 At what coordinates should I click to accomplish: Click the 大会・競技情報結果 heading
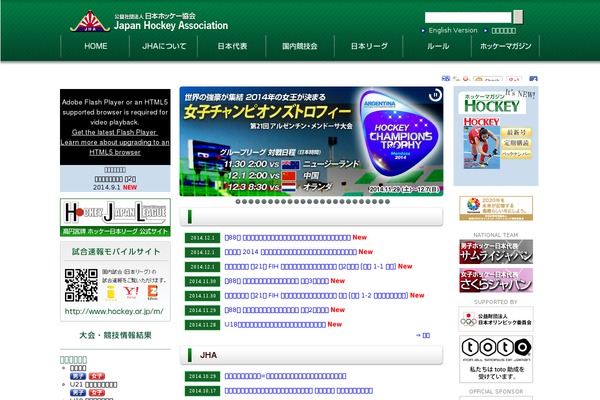[115, 335]
